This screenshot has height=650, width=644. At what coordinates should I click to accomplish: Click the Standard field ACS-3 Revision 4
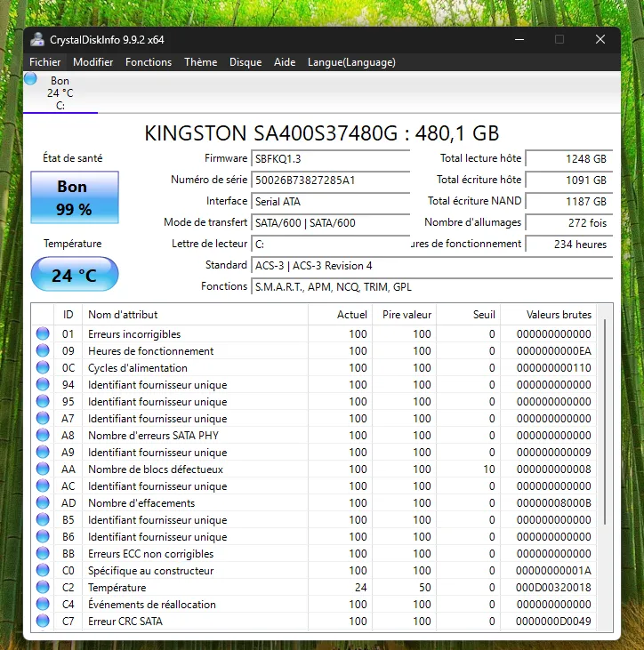tap(432, 265)
